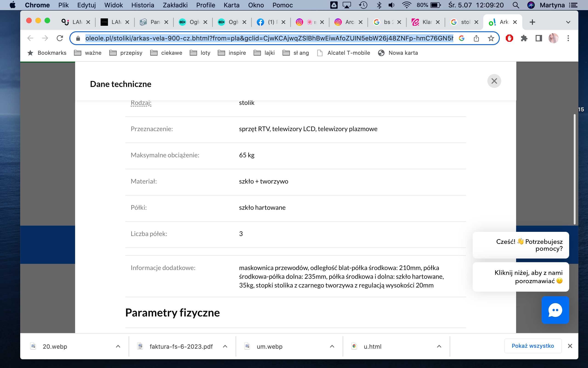
Task: Expand options for 20.webp download
Action: pos(118,346)
